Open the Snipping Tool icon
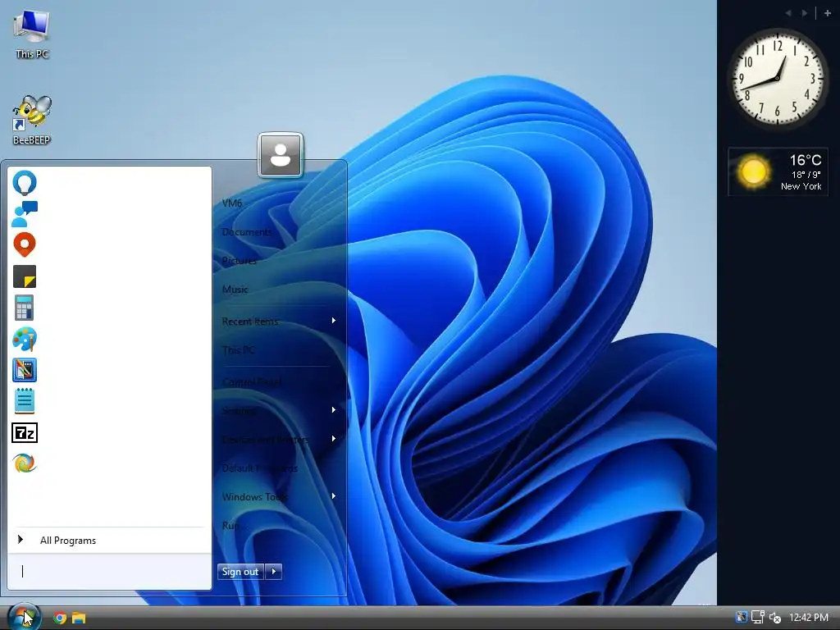Image resolution: width=840 pixels, height=630 pixels. click(x=25, y=370)
